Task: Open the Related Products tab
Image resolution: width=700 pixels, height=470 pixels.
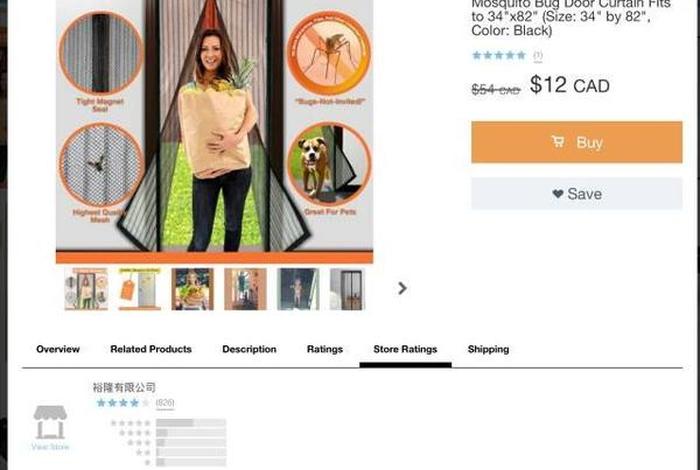Action: (x=151, y=349)
